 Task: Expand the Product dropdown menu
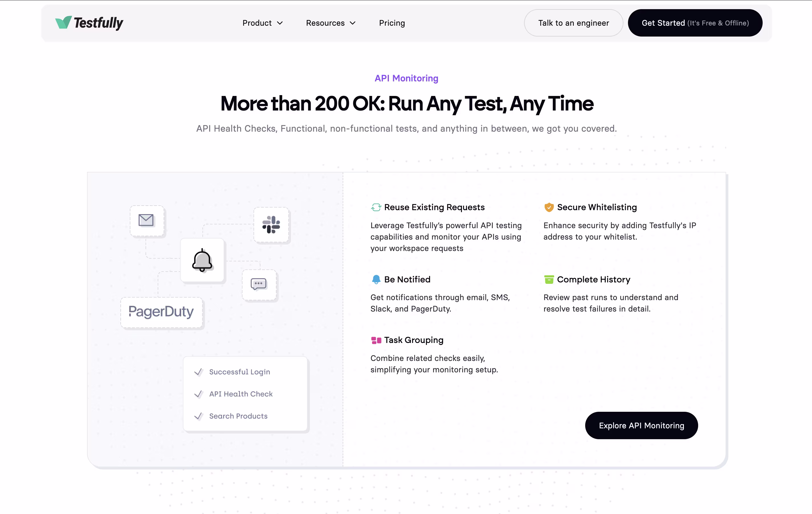click(x=262, y=23)
